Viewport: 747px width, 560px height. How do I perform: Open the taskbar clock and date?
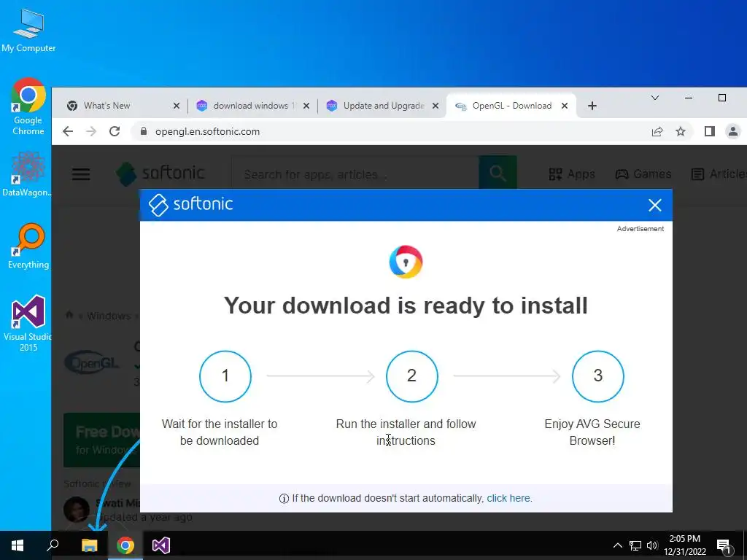pos(685,545)
